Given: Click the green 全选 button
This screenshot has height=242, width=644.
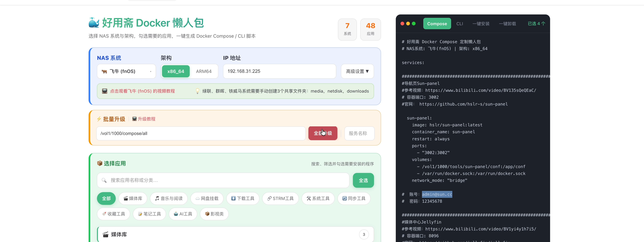Looking at the screenshot, I should (363, 180).
